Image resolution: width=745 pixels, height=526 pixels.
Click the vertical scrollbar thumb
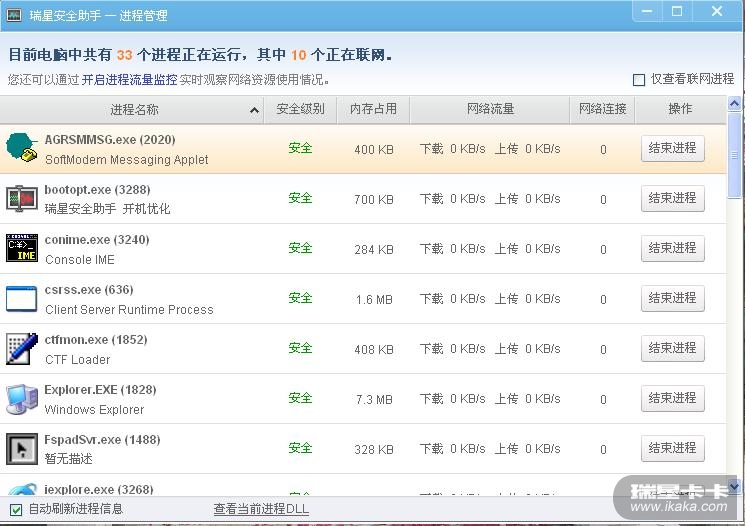(734, 155)
